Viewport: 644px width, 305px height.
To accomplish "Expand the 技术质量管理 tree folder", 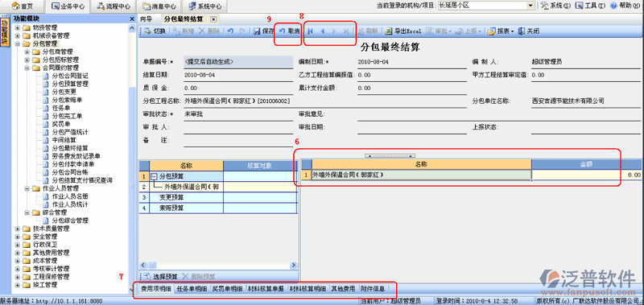I will pyautogui.click(x=17, y=229).
